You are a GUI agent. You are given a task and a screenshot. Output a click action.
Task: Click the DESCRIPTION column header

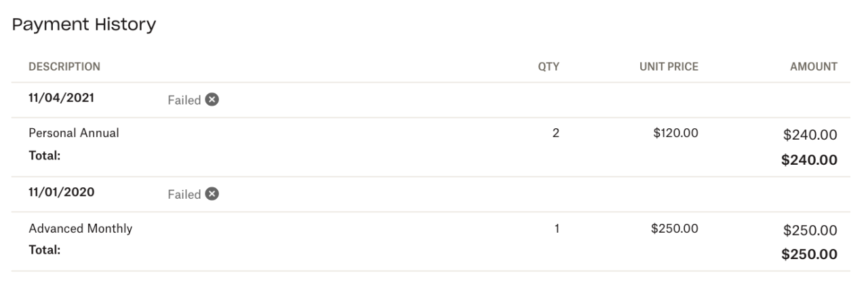click(64, 66)
